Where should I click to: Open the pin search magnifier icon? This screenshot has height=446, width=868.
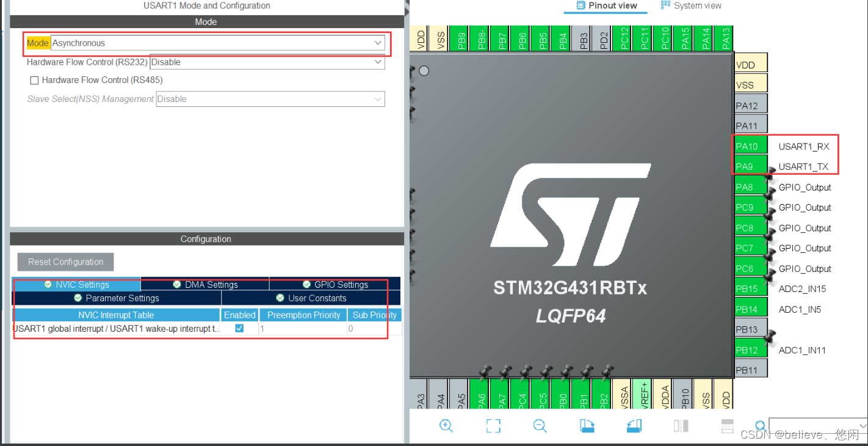[761, 426]
